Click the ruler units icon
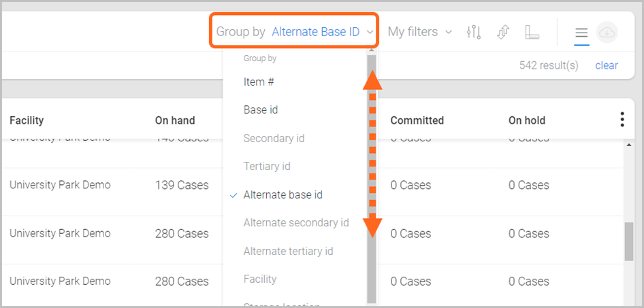This screenshot has width=644, height=308. coord(532,32)
